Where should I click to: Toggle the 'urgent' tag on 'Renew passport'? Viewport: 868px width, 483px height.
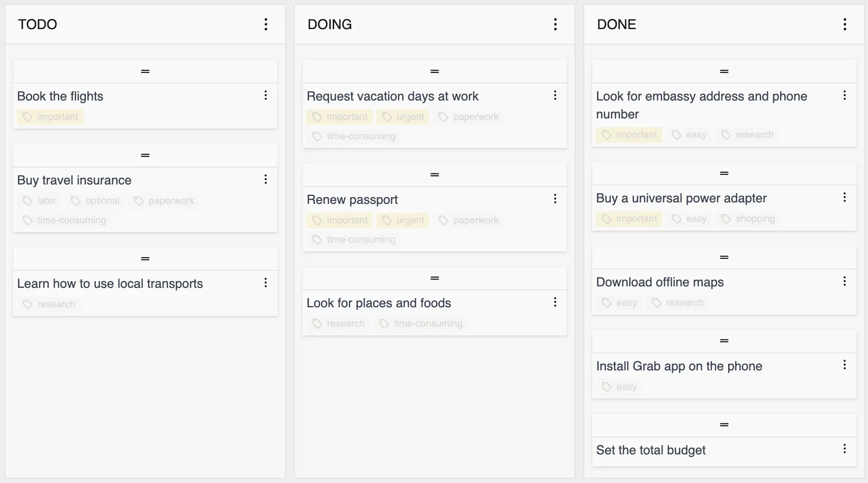click(403, 220)
